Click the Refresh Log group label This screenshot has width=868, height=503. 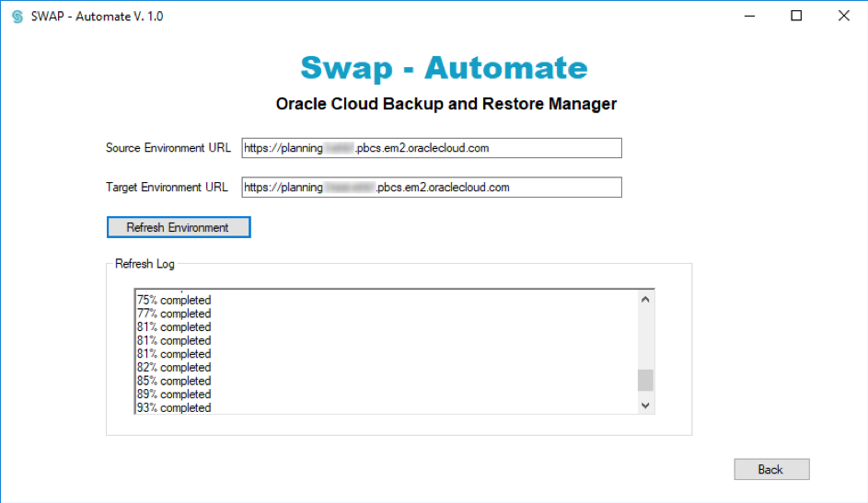coord(145,264)
